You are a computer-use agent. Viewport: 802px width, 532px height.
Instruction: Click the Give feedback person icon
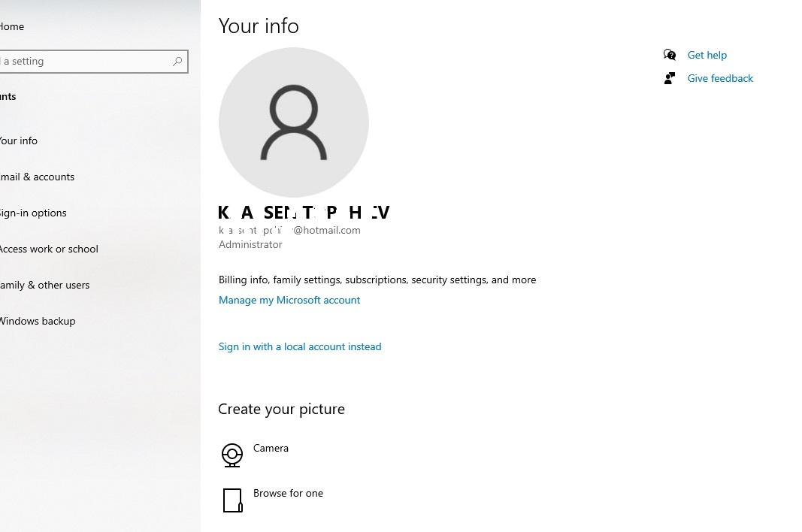pyautogui.click(x=669, y=77)
